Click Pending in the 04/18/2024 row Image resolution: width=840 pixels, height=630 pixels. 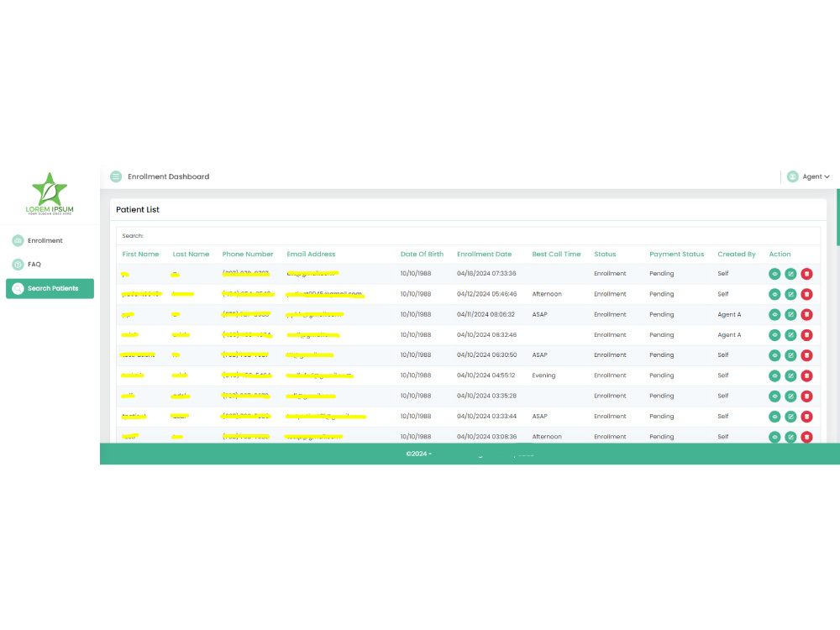click(x=662, y=274)
